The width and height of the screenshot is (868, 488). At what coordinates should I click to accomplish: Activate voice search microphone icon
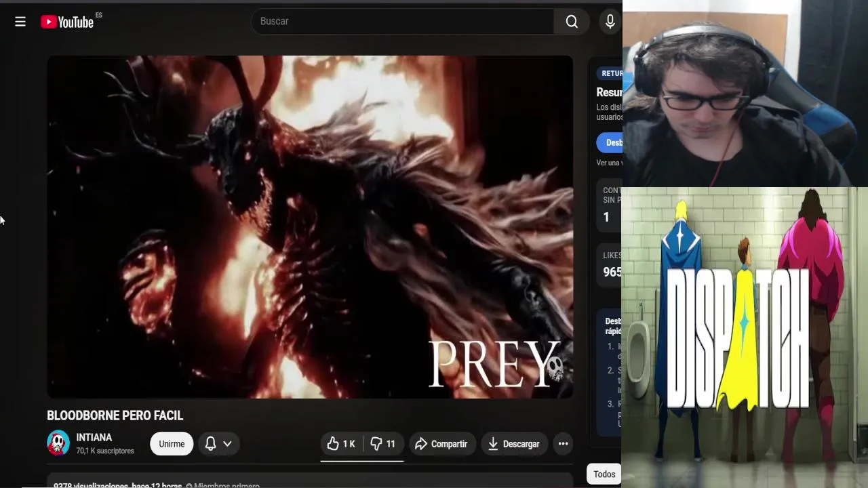click(x=610, y=22)
